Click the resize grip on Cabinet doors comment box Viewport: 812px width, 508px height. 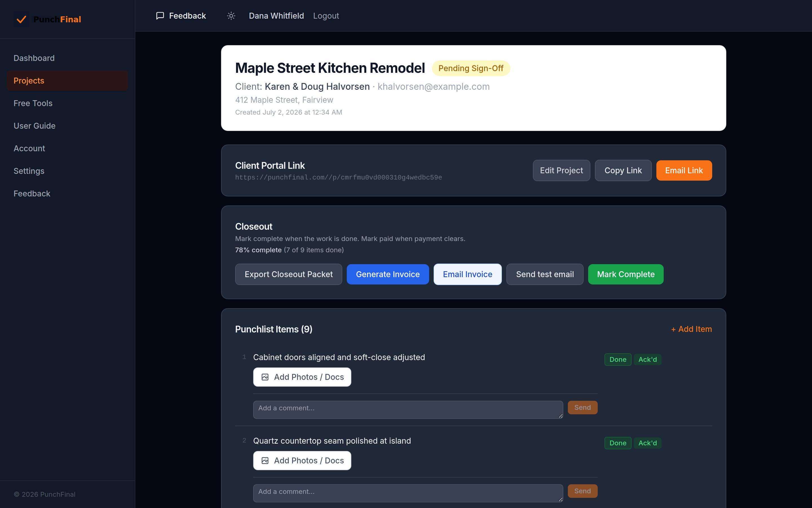(560, 416)
